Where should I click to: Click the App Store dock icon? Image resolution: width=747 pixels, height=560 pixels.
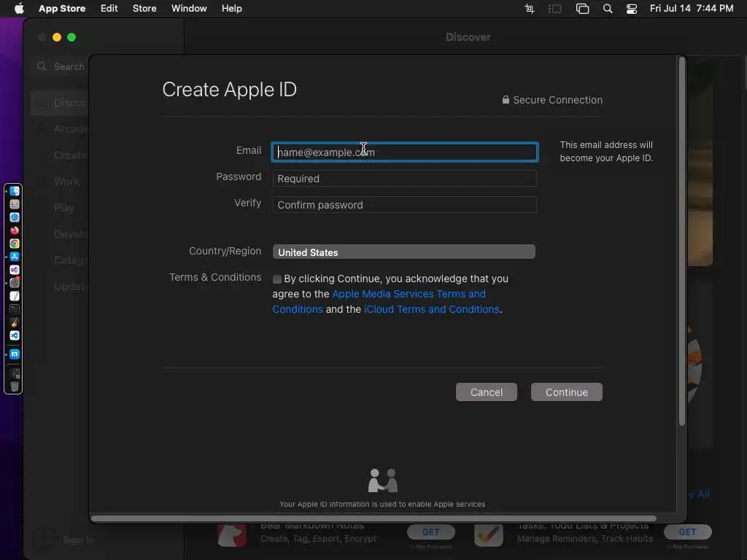click(x=15, y=257)
